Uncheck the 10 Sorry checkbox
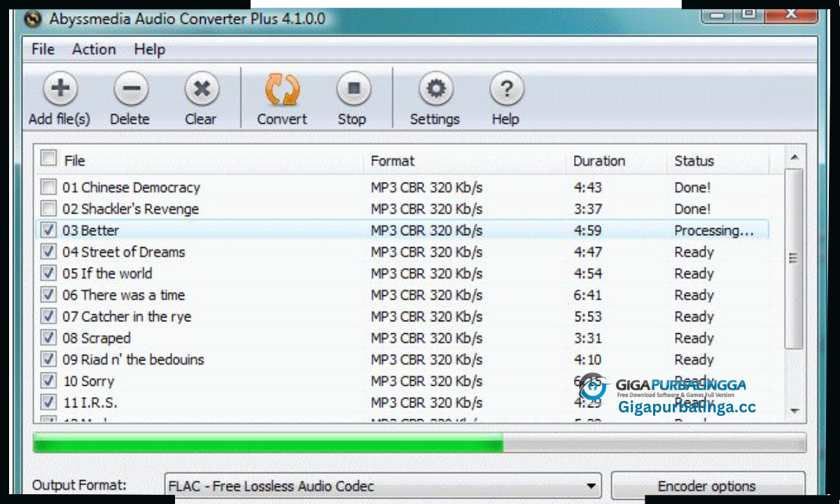Viewport: 840px width, 504px height. click(48, 381)
